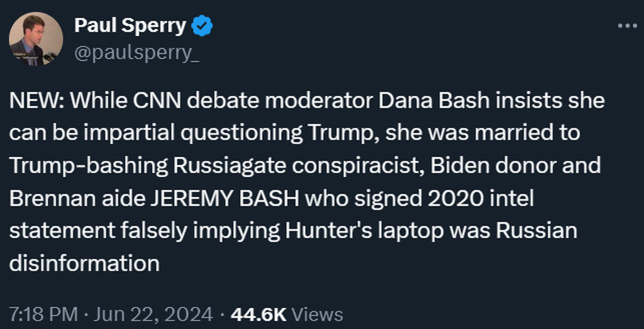Click the Paul Sperry display name
The height and width of the screenshot is (329, 644).
[130, 26]
